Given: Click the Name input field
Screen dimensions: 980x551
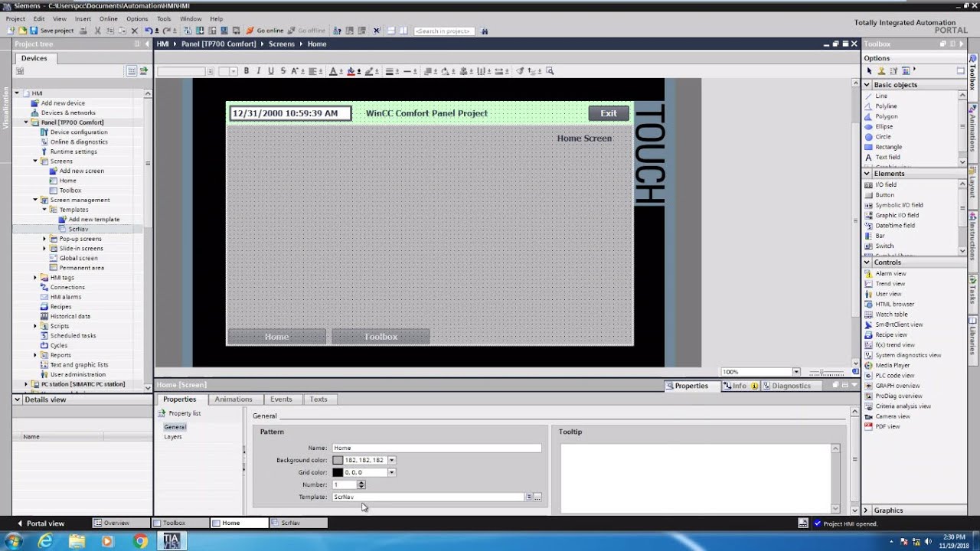Looking at the screenshot, I should click(436, 448).
